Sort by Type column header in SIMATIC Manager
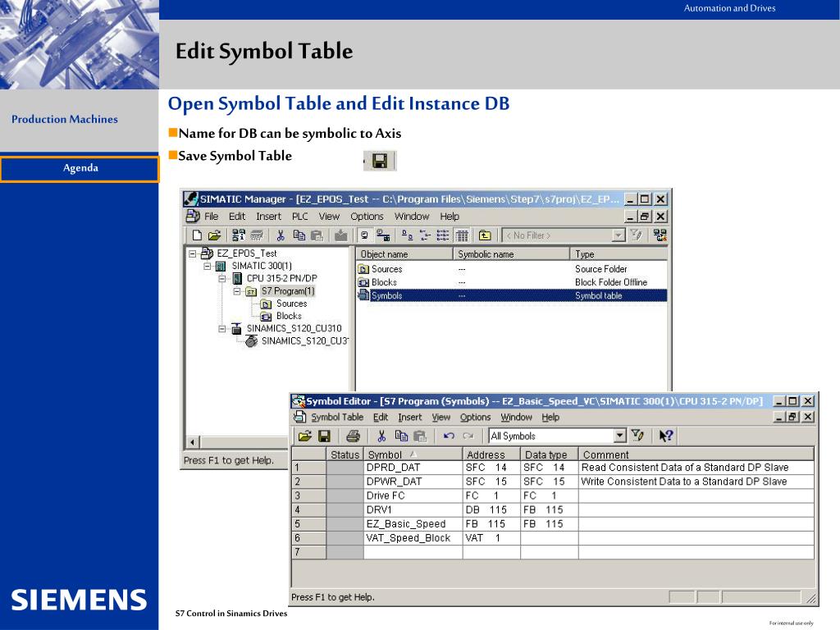Image resolution: width=840 pixels, height=630 pixels. 619,254
